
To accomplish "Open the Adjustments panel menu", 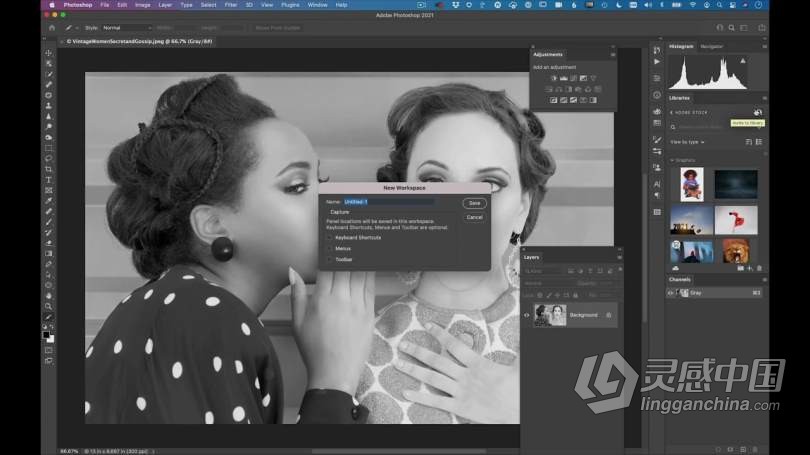I will (x=613, y=55).
